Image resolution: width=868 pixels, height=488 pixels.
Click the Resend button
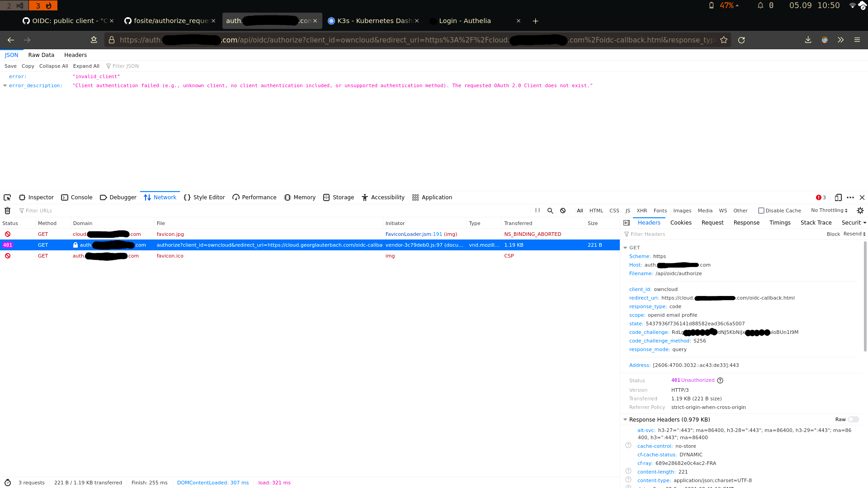pos(853,234)
